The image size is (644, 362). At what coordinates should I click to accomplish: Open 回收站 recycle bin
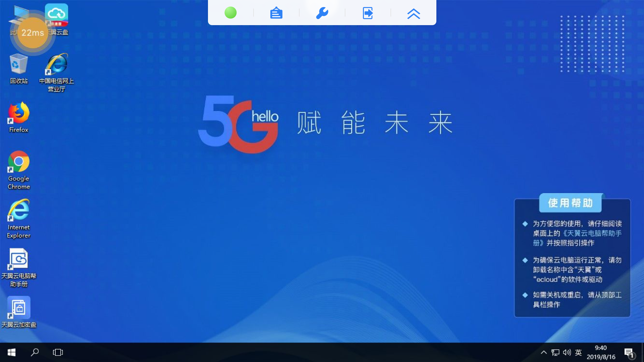[x=19, y=68]
